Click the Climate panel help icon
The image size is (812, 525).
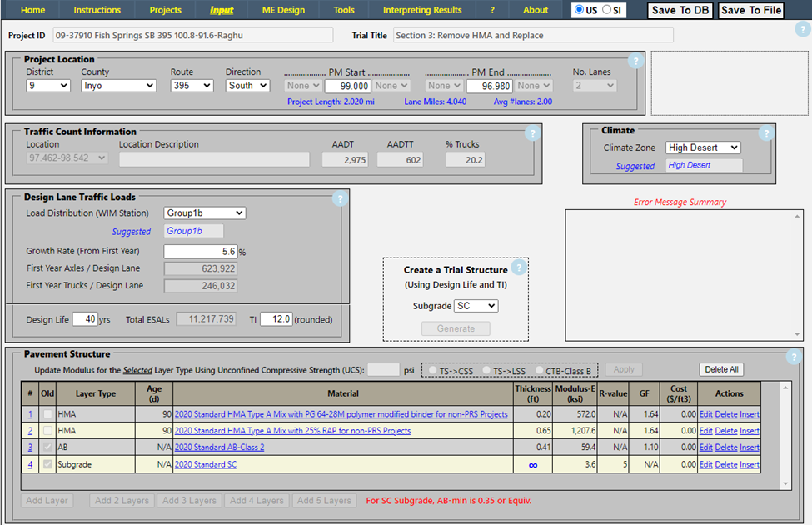(765, 133)
